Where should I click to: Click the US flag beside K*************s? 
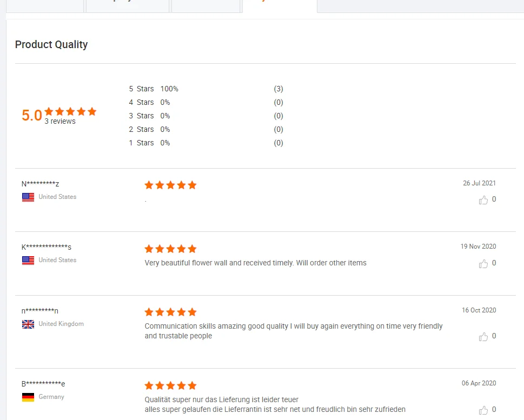(28, 261)
